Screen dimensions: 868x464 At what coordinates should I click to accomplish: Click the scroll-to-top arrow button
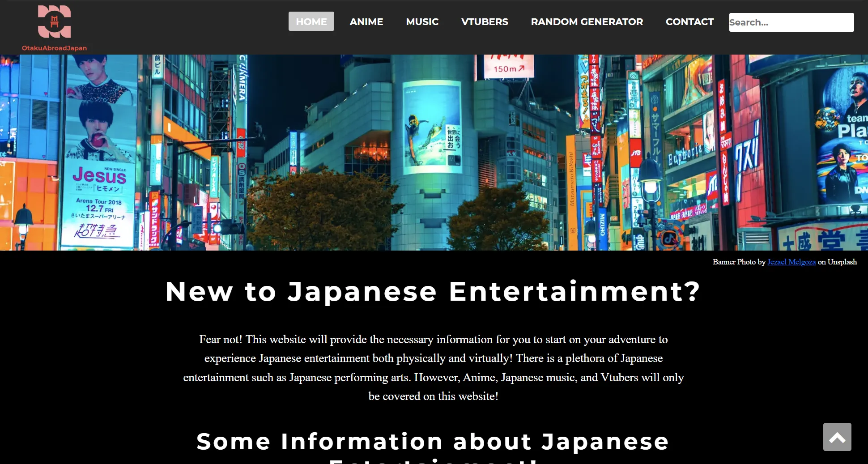837,437
